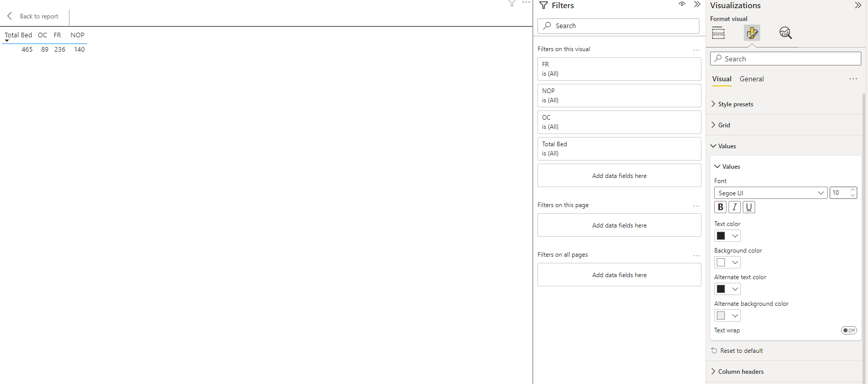Screen dimensions: 868x384
Task: Turn on Text wrap toggle
Action: coord(849,330)
